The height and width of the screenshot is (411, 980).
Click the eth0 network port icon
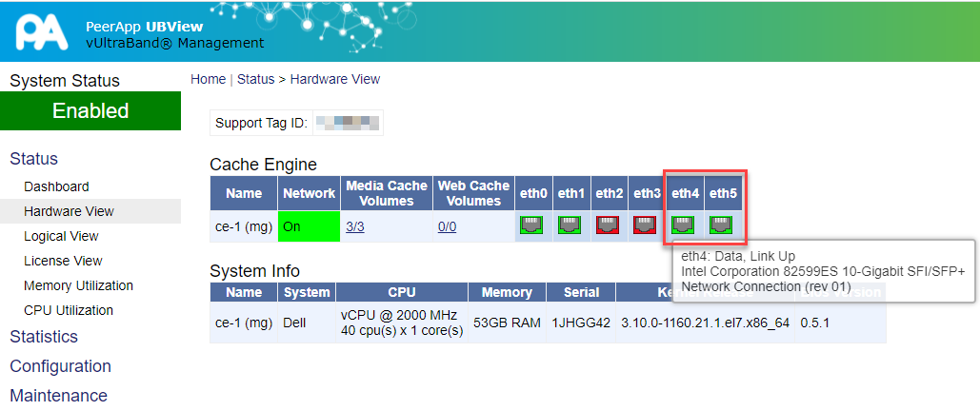point(531,226)
